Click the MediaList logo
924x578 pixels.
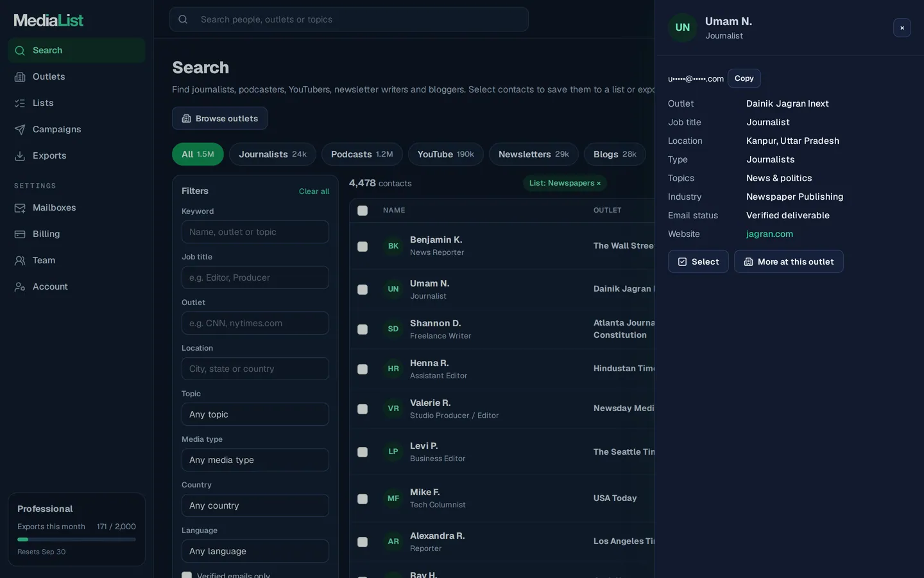[49, 21]
